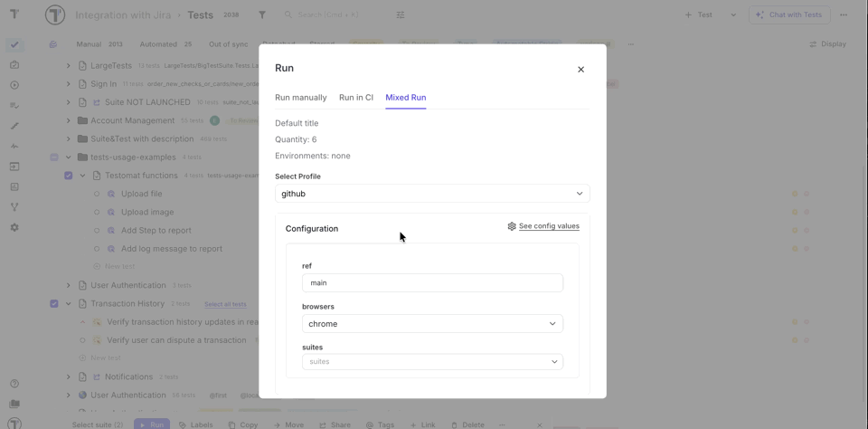The height and width of the screenshot is (429, 868).
Task: Toggle the Upload image test circle
Action: [x=97, y=213]
